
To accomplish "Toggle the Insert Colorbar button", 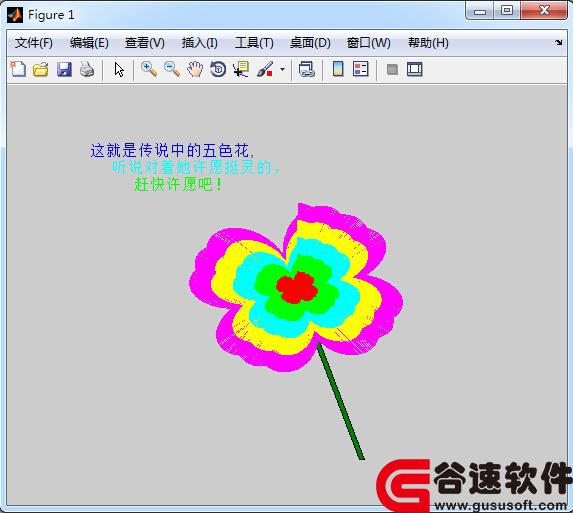I will 338,69.
